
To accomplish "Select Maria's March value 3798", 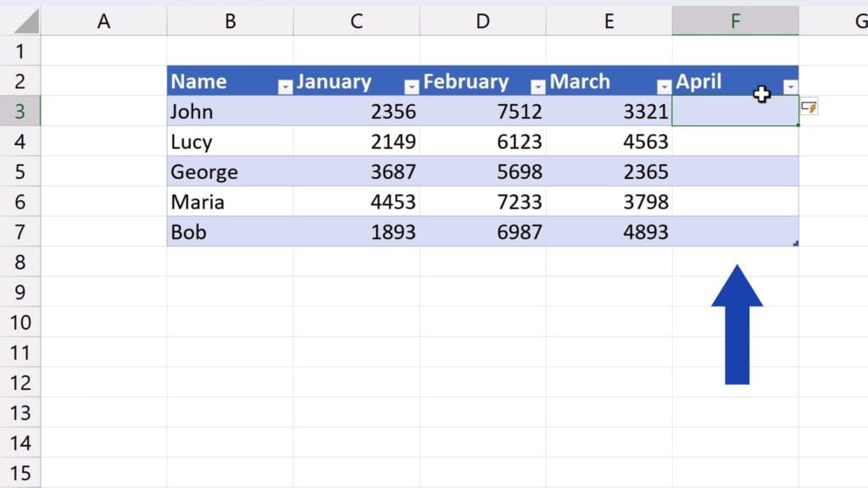I will (609, 202).
